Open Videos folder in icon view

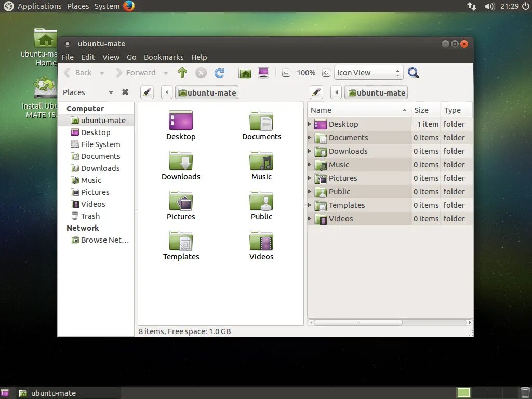[x=261, y=246]
